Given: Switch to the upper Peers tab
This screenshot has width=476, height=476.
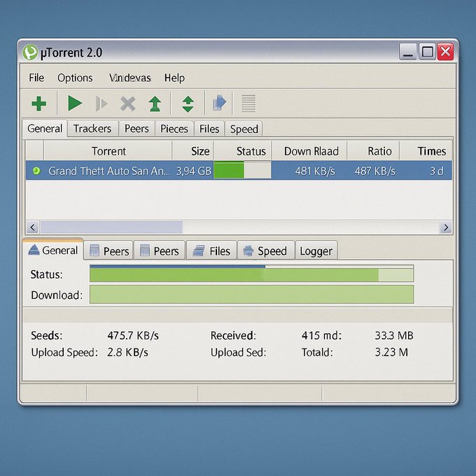Looking at the screenshot, I should [x=136, y=129].
